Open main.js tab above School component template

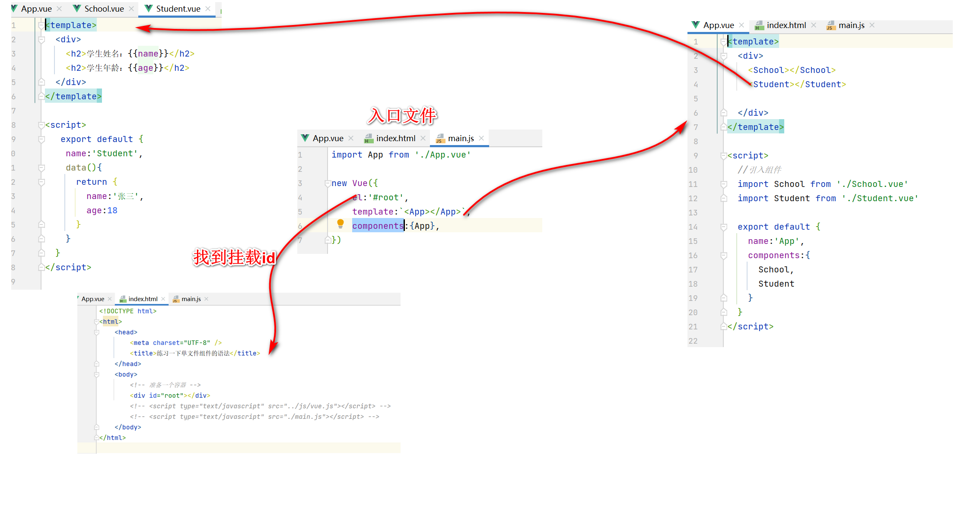(x=851, y=25)
